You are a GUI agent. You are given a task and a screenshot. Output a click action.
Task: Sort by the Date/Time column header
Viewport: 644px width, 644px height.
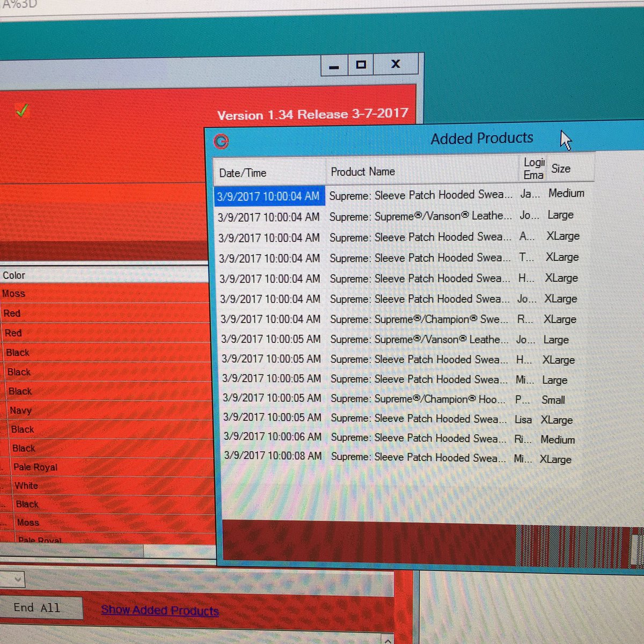point(269,172)
